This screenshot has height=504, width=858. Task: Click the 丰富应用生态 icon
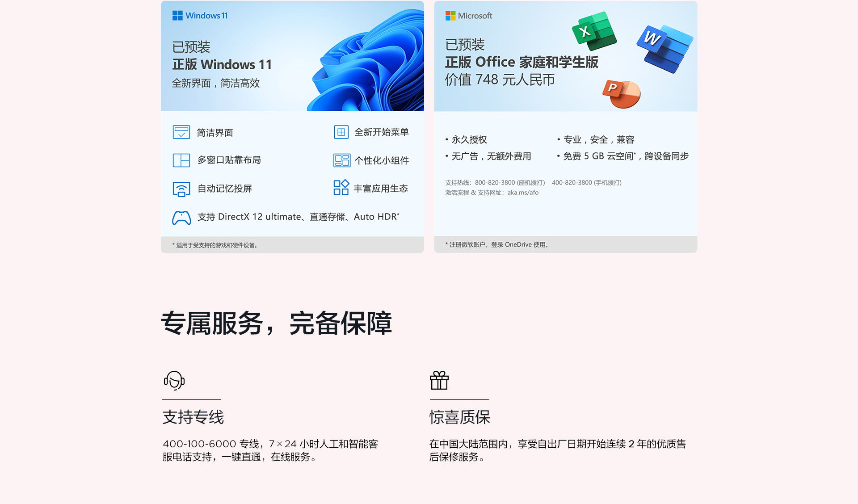click(341, 188)
